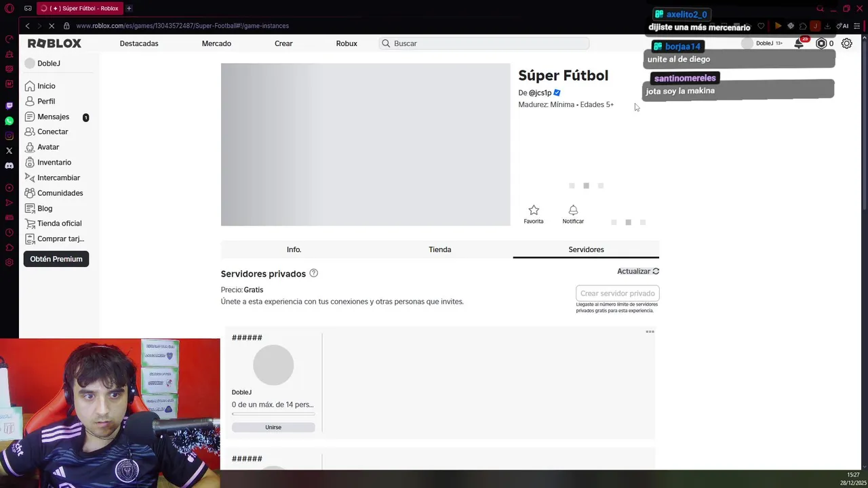Click Unirse on DobleJ's private server
The height and width of the screenshot is (488, 868).
point(273,427)
